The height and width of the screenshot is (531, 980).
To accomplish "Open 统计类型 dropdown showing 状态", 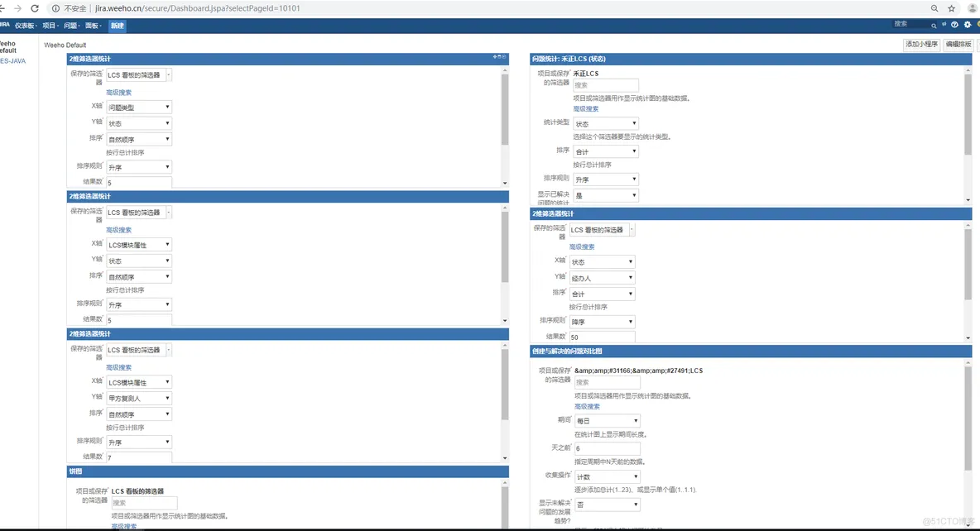I will click(x=606, y=124).
